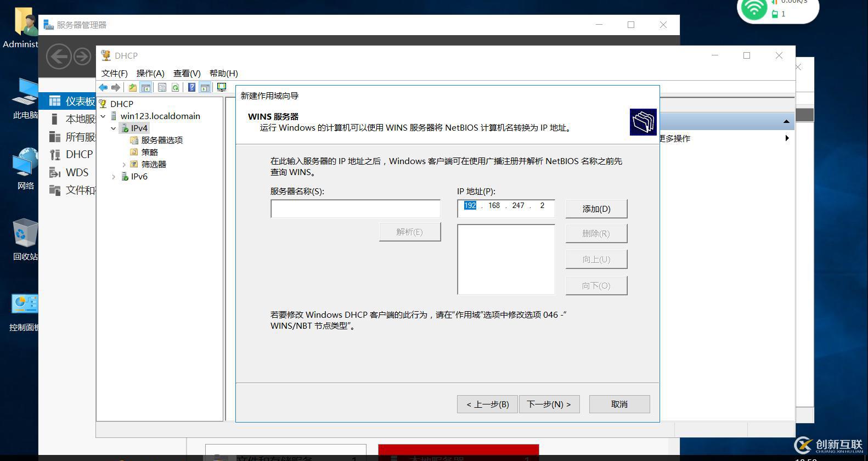Screen dimensions: 868x461
Task: Open the 操作(A) menu
Action: point(150,73)
